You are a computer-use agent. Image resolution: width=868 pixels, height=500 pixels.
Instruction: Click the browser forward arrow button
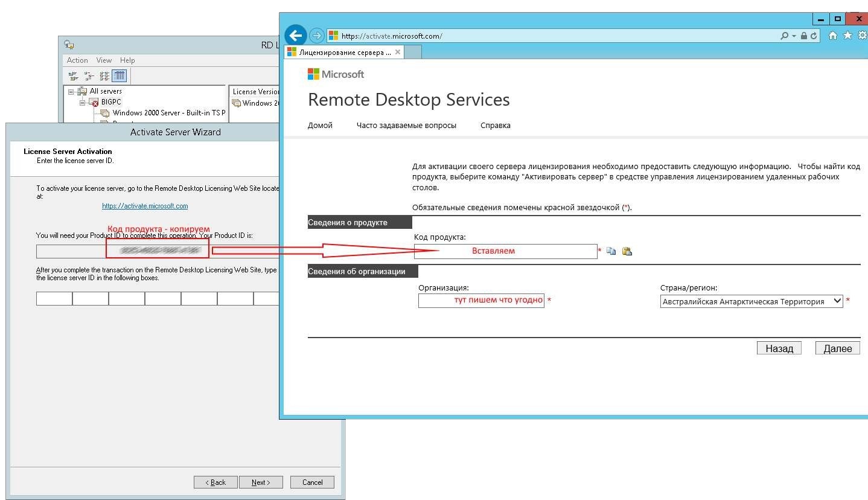(x=316, y=36)
